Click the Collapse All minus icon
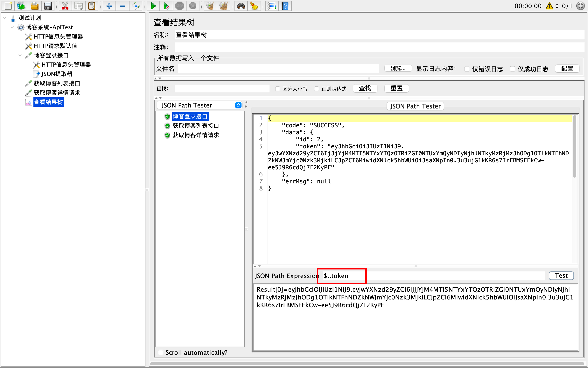The height and width of the screenshot is (368, 588). 122,6
